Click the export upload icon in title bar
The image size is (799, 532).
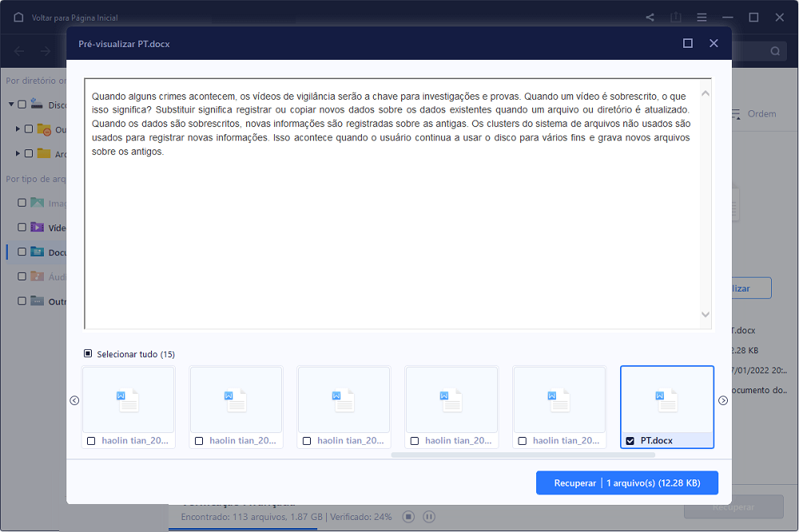pyautogui.click(x=676, y=18)
